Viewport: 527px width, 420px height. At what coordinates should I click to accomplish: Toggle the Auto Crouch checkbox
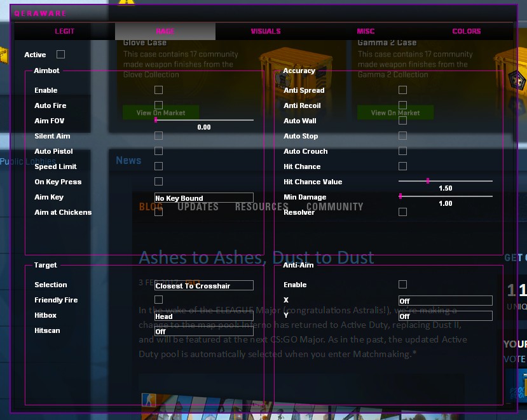[x=402, y=151]
